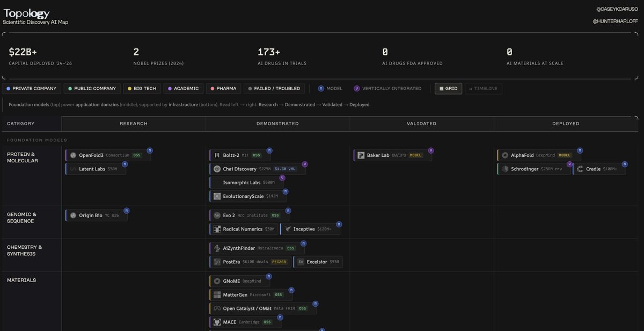644x331 pixels.
Task: Select the Research column header
Action: [x=134, y=124]
